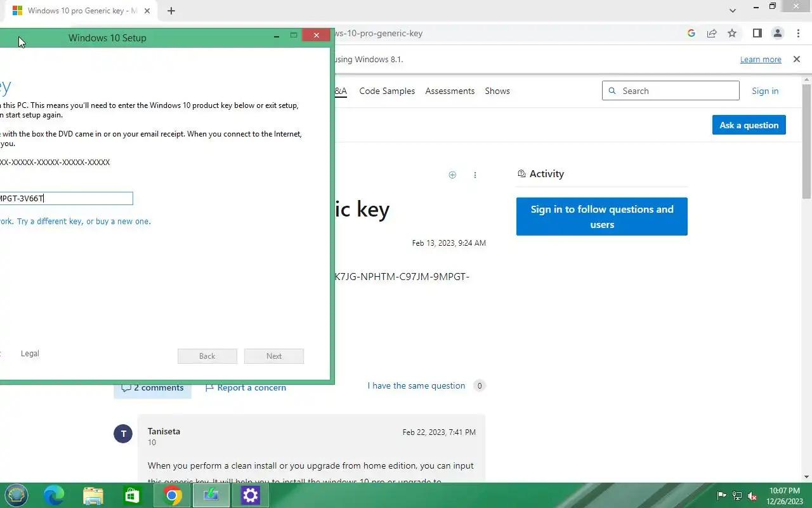Open the question's vertical ellipsis menu
Screen dimensions: 812x508
click(475, 175)
